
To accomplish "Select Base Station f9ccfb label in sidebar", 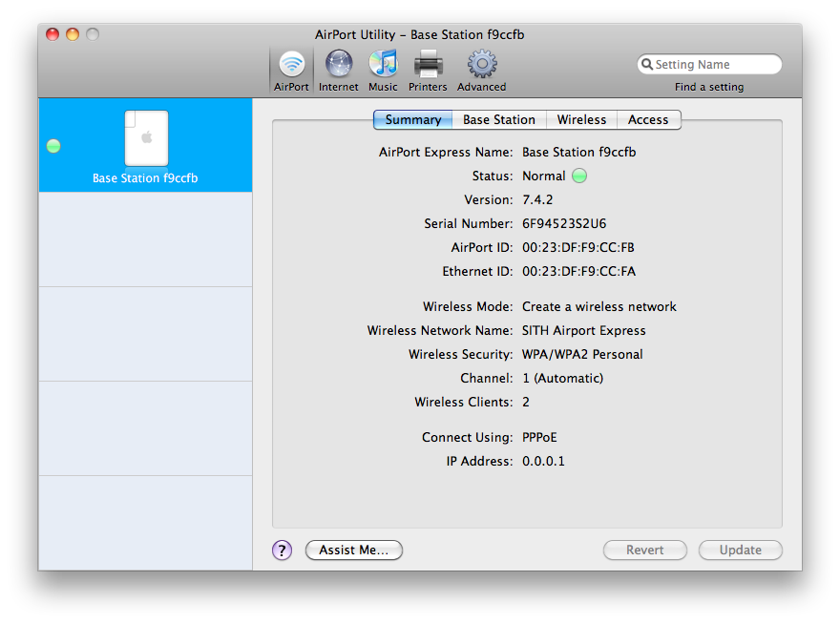I will click(x=145, y=178).
